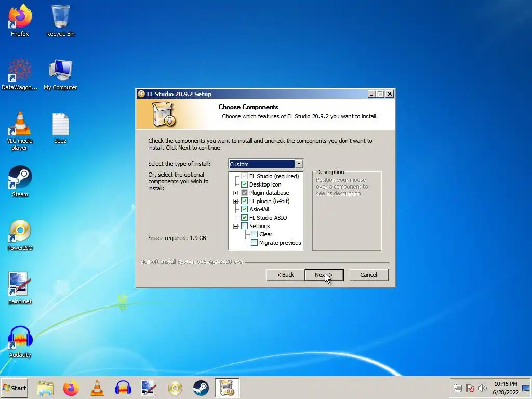Check the Migrate previous checkbox
The width and height of the screenshot is (532, 399).
coord(254,243)
